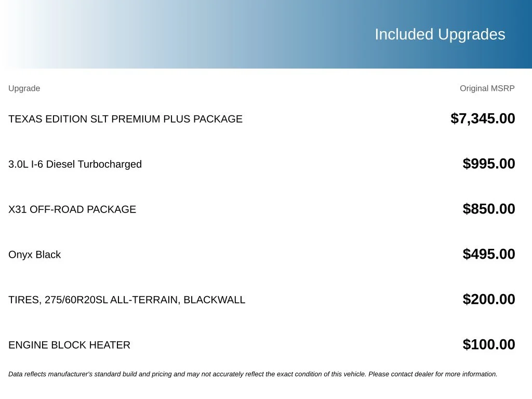
Task: Select the Onyx Black upgrade
Action: [x=35, y=255]
